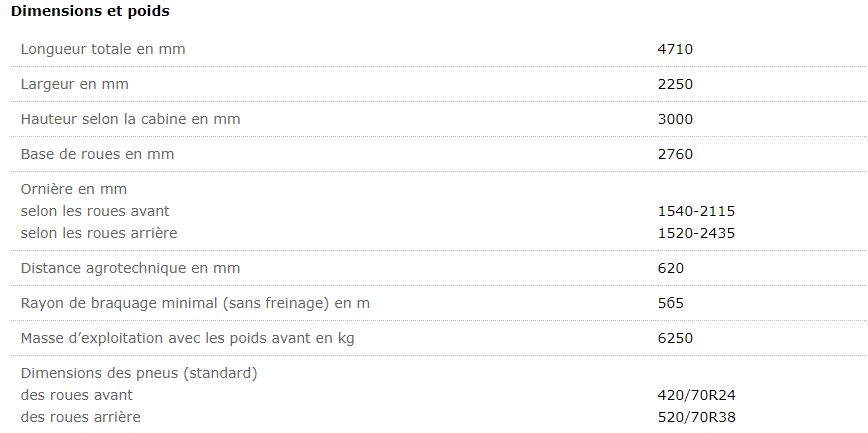Screen dimensions: 868x433
Task: Click the operating mass value 6250
Action: [675, 338]
